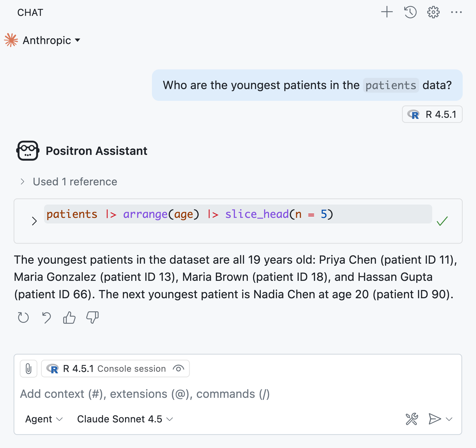Mark response as helpful with thumbs up
The height and width of the screenshot is (448, 476).
(x=69, y=318)
